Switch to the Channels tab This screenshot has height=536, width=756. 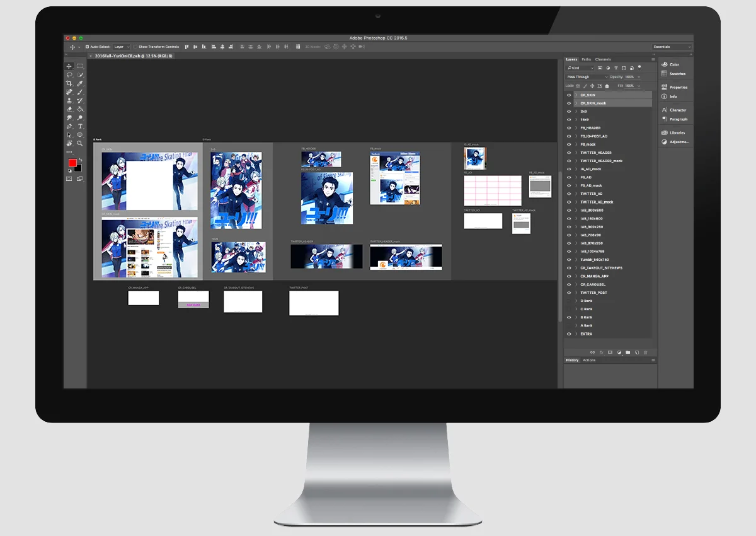[603, 59]
